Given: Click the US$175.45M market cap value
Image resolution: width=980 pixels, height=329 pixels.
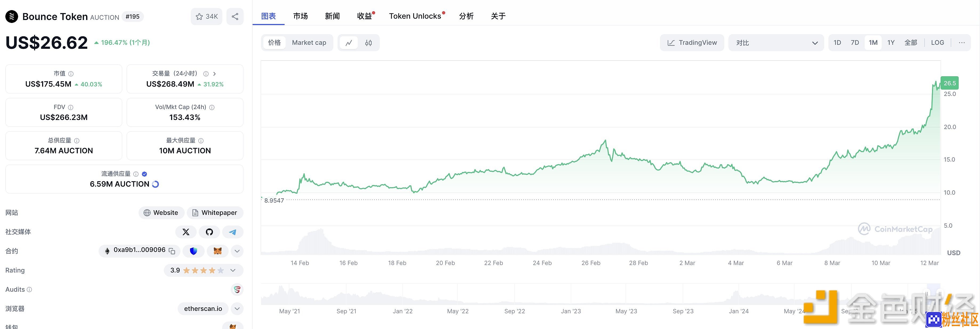Looking at the screenshot, I should [x=48, y=84].
